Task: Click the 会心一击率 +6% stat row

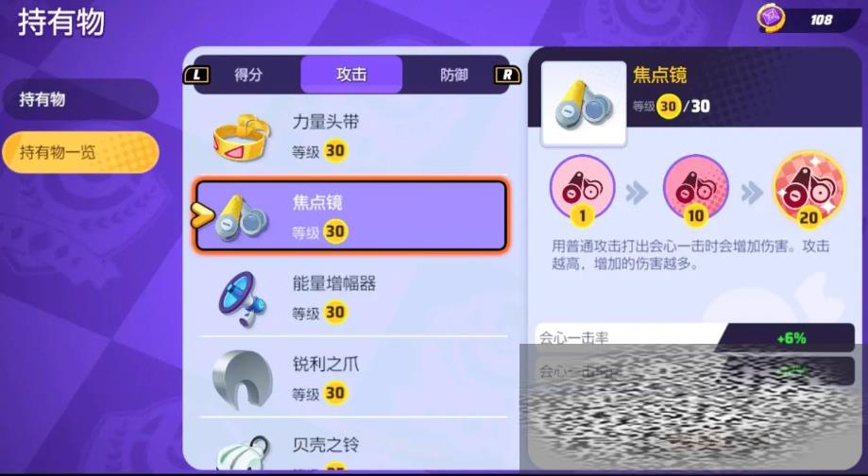Action: click(695, 337)
